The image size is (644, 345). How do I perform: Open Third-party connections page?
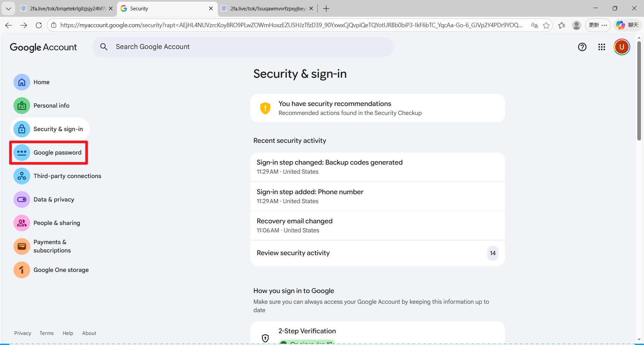click(x=67, y=176)
